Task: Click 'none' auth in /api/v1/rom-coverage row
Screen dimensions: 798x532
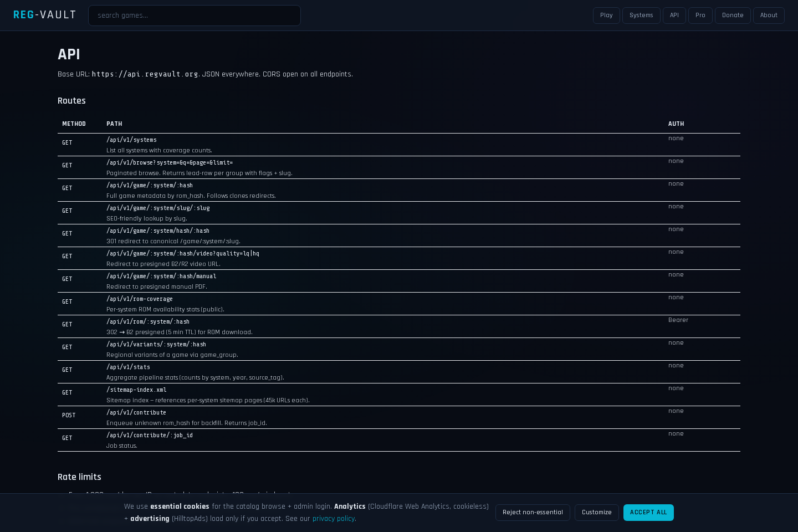Action: [676, 298]
